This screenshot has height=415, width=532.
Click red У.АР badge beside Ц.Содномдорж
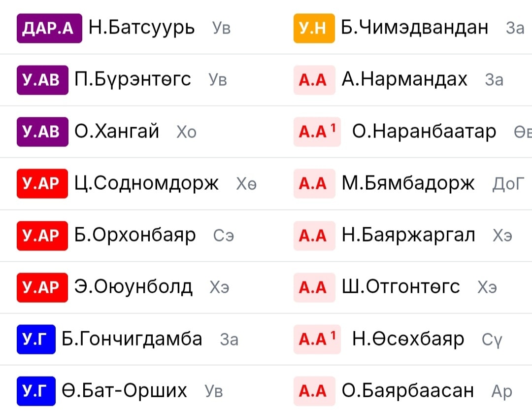[x=42, y=183]
